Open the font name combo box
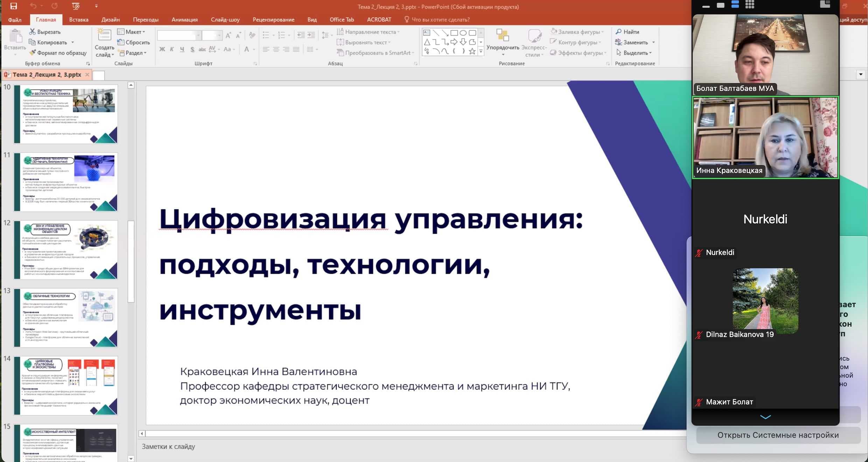The width and height of the screenshot is (868, 462). [x=180, y=35]
